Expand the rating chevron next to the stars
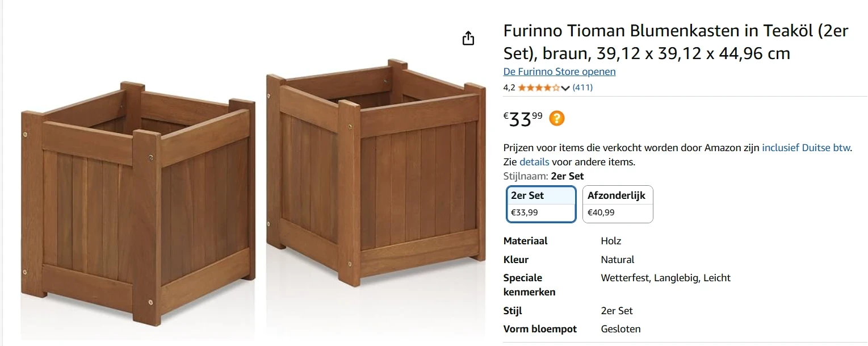The height and width of the screenshot is (346, 868). pos(565,88)
